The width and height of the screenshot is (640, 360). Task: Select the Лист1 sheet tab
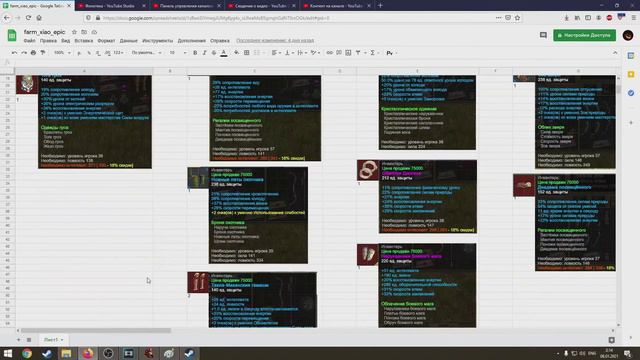(53, 340)
